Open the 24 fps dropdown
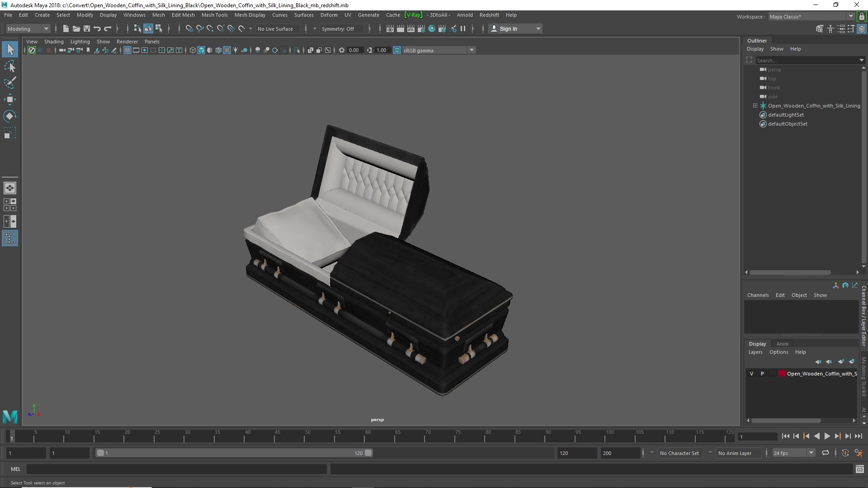 (793, 453)
